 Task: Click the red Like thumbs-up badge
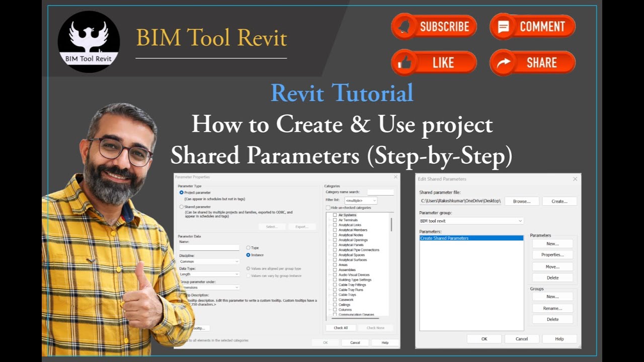(434, 63)
